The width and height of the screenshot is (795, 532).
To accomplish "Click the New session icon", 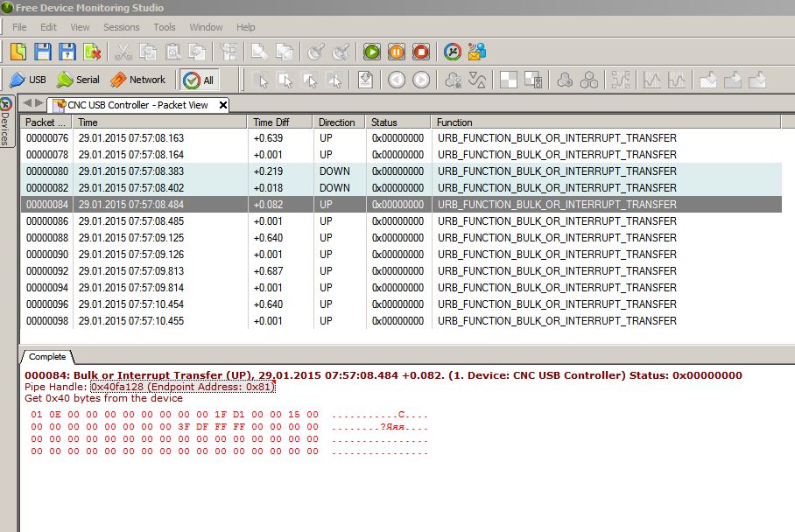I will point(18,52).
